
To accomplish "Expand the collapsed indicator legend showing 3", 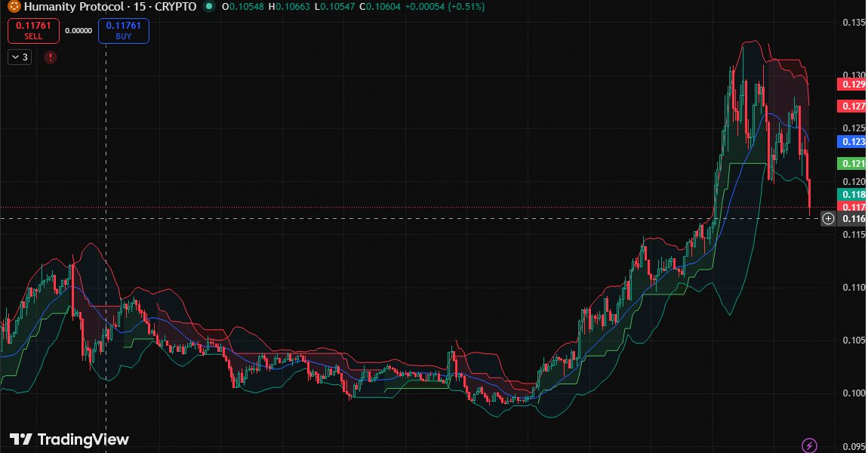I will click(20, 57).
